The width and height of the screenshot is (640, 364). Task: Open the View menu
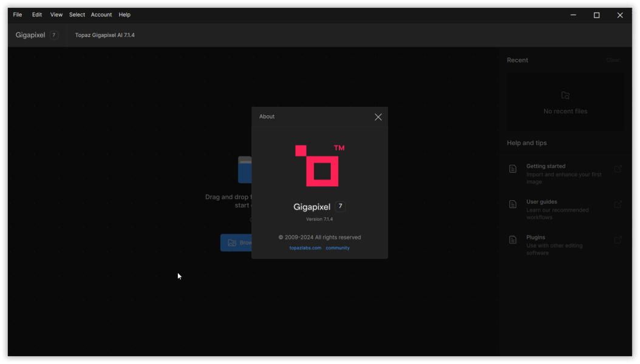[x=56, y=15]
